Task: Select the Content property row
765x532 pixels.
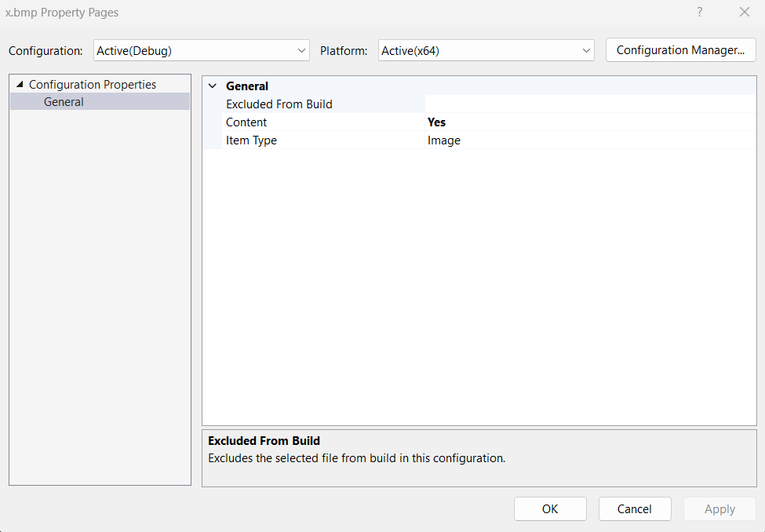Action: point(246,122)
